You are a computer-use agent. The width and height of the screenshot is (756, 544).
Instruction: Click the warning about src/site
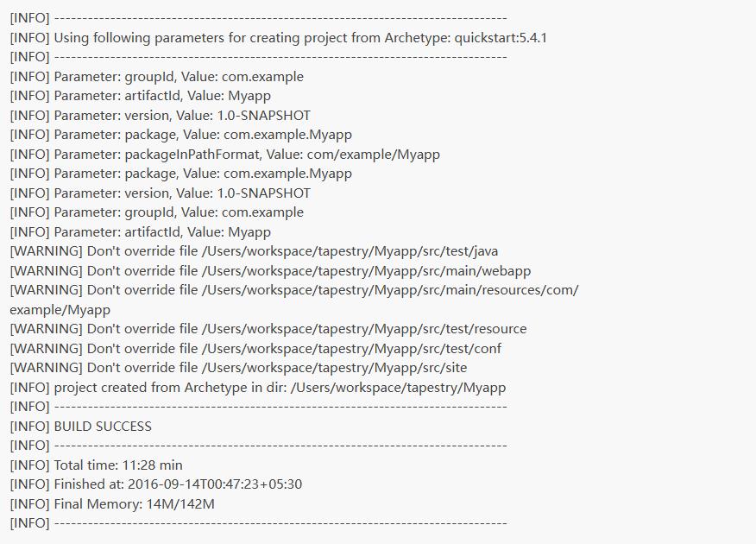[238, 368]
